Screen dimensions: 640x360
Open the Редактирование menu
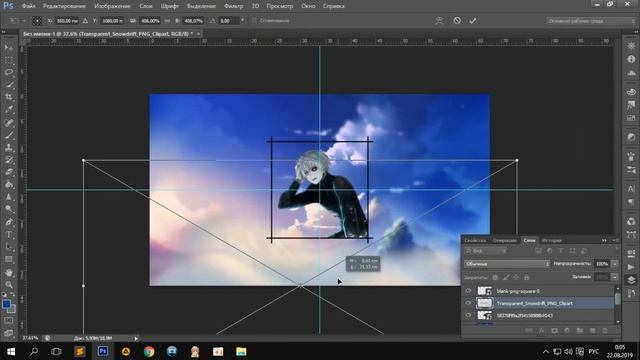[64, 6]
